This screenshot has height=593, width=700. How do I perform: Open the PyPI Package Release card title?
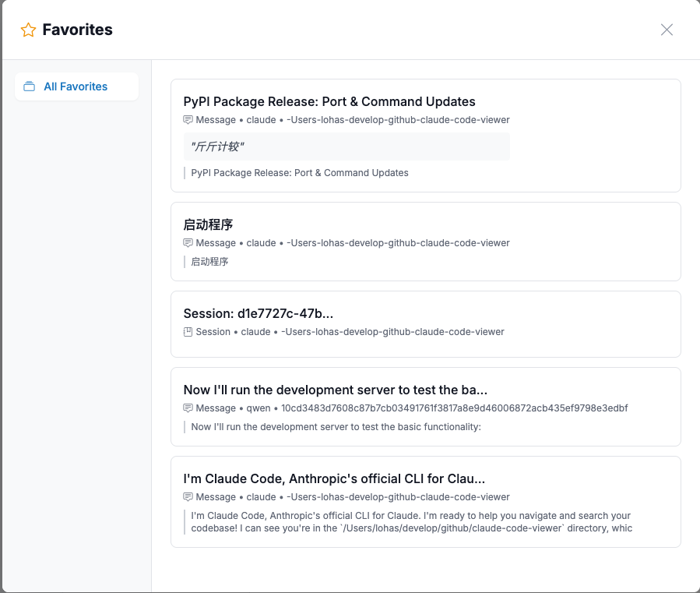(329, 101)
